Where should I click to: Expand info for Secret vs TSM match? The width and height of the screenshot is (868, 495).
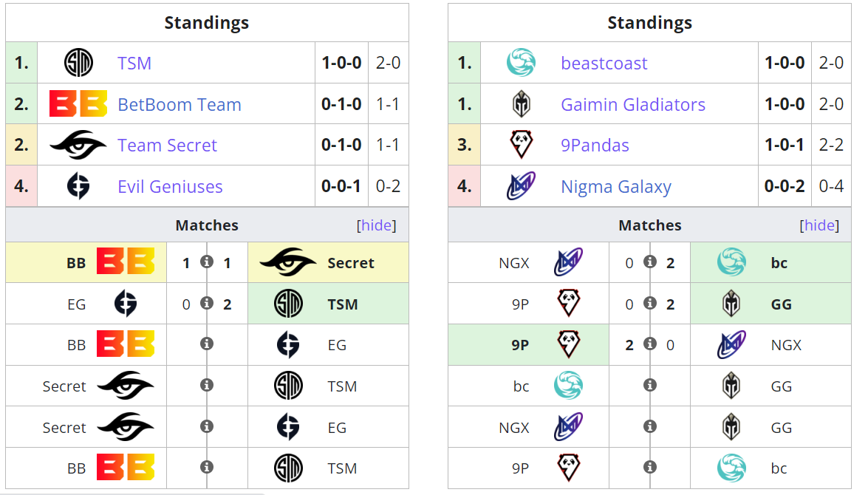point(207,386)
